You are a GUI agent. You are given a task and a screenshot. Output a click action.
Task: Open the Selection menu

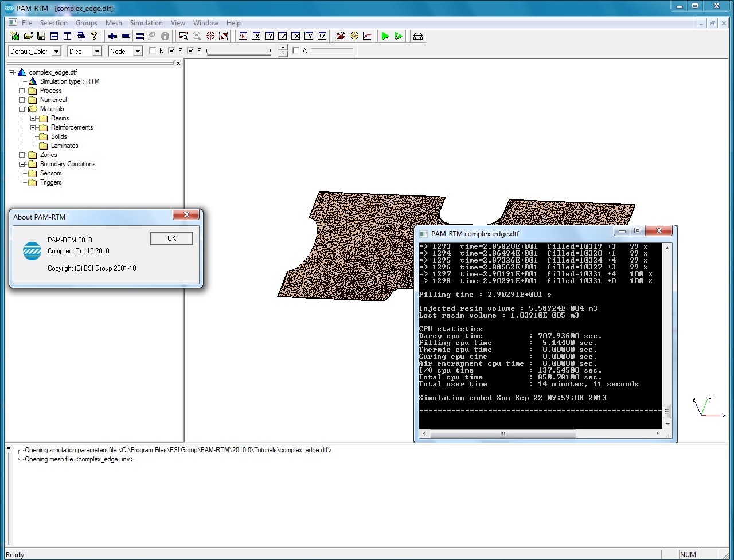point(54,23)
